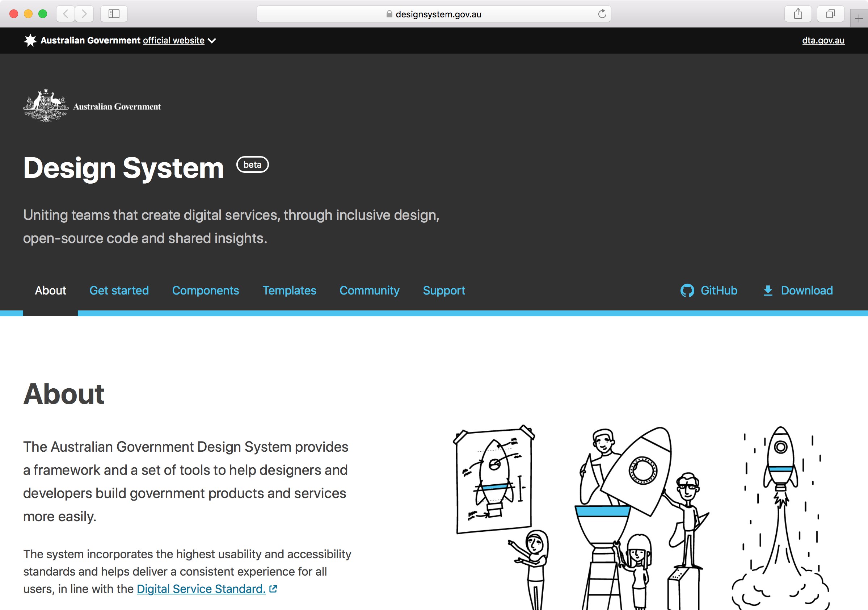Click the About page heading
868x610 pixels.
pos(63,394)
